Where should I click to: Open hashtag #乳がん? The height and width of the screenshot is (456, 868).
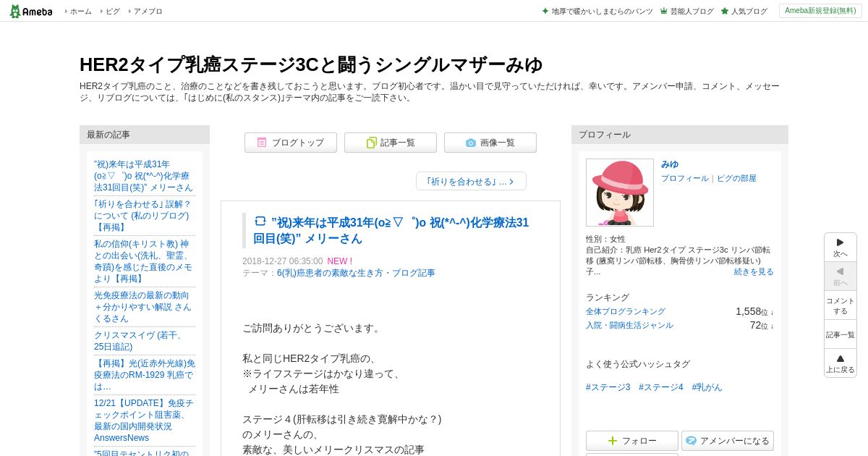coord(707,387)
